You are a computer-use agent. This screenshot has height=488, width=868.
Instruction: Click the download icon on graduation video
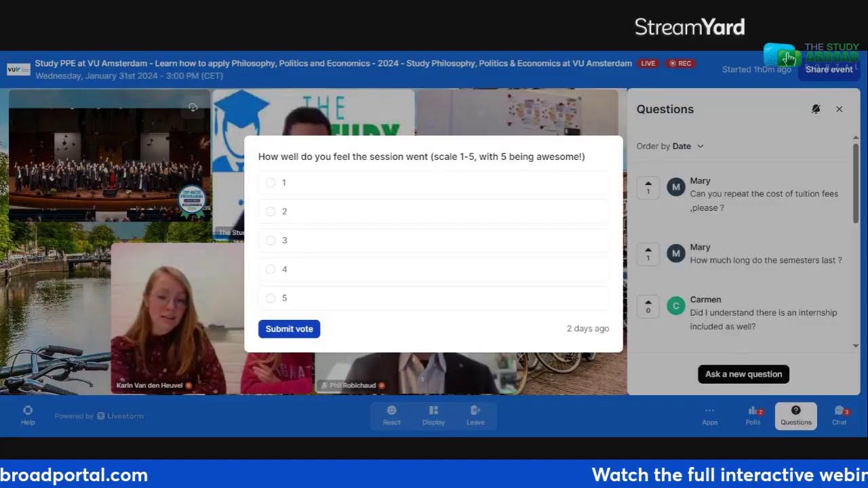[193, 107]
